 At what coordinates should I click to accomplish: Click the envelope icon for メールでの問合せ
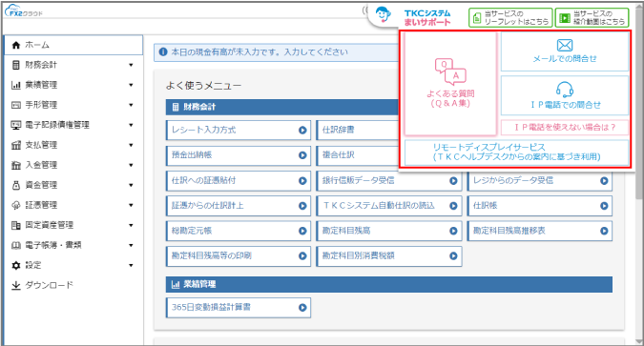coord(565,45)
